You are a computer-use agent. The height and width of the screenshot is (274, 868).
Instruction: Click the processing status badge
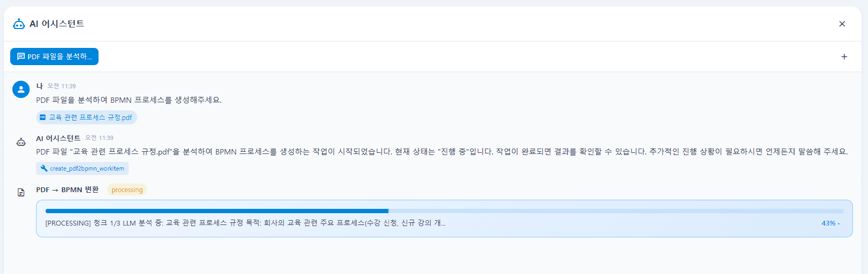pyautogui.click(x=127, y=189)
